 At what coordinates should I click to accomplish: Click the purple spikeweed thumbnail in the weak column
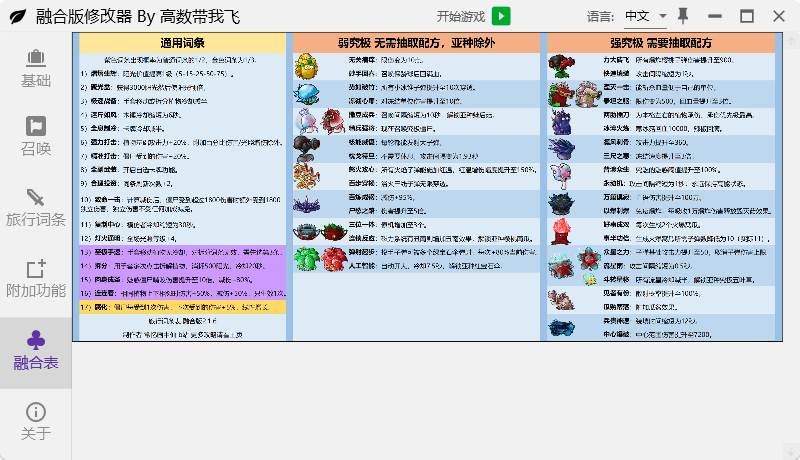(x=307, y=205)
